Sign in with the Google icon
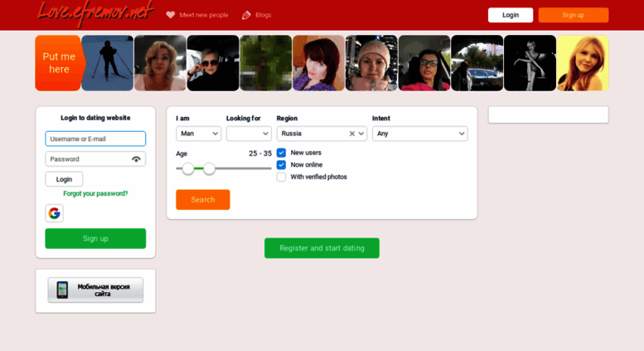Viewport: 644px width, 351px height. pos(54,213)
